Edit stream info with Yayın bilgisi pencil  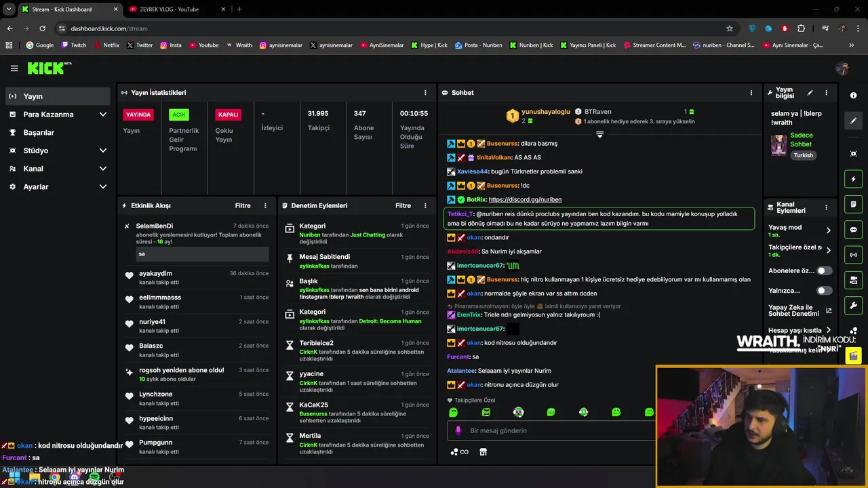click(x=810, y=93)
